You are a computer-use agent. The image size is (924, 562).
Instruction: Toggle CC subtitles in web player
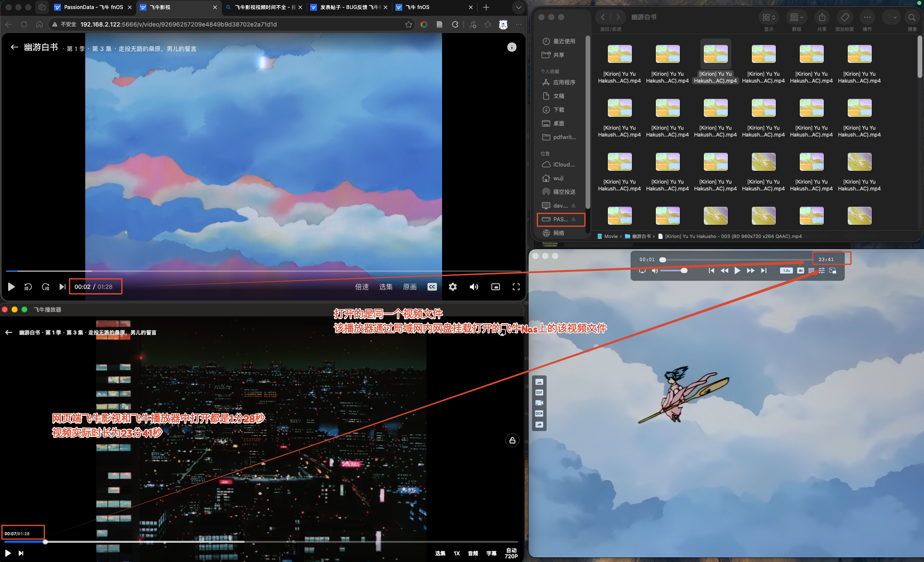pos(432,287)
